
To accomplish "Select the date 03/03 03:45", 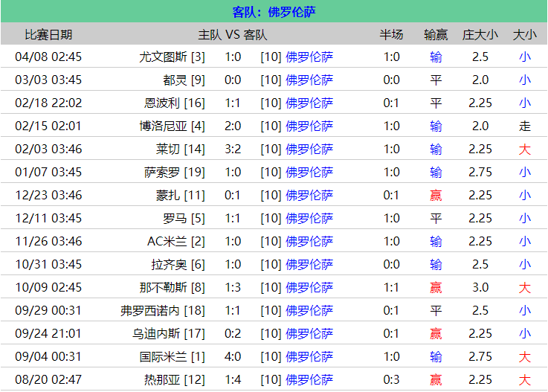I will coord(48,80).
